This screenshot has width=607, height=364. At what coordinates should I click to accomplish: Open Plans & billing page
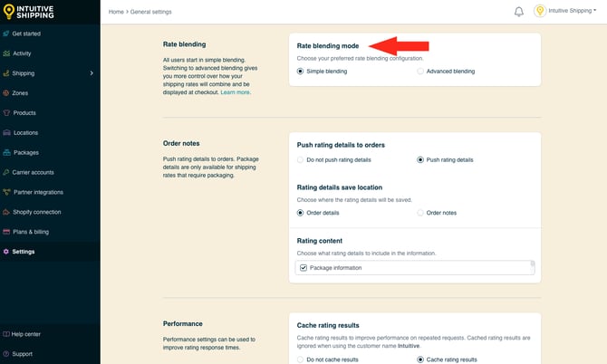click(31, 232)
